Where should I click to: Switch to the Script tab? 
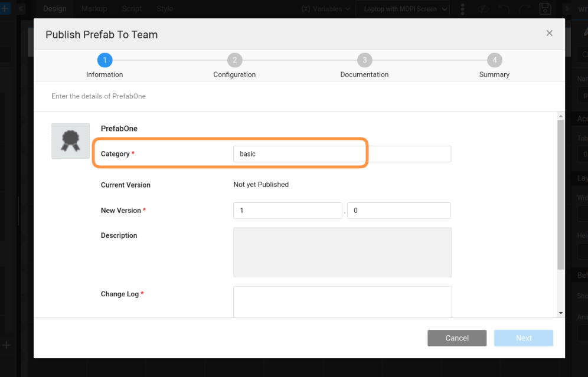pyautogui.click(x=132, y=9)
